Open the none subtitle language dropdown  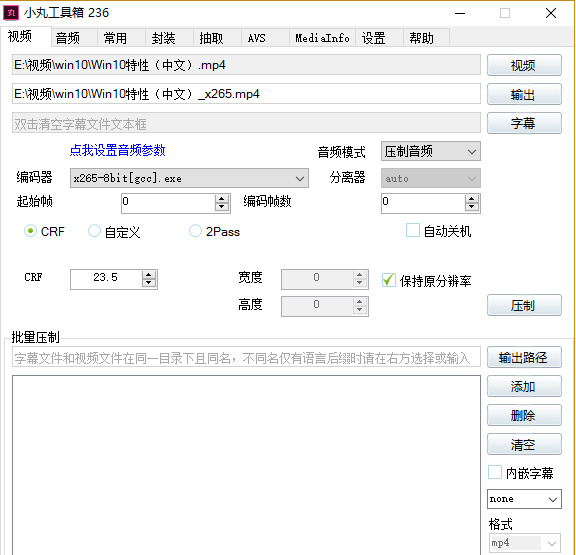pyautogui.click(x=524, y=499)
